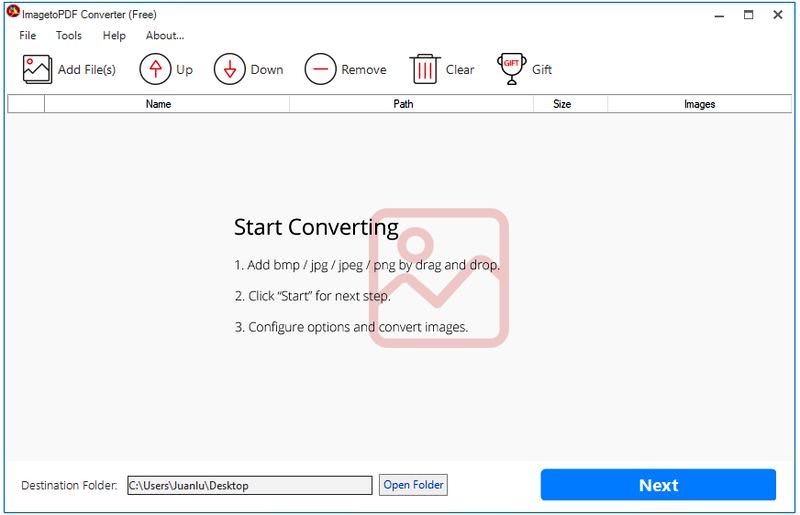This screenshot has width=800, height=515.
Task: Select the About... menu item
Action: tap(165, 36)
